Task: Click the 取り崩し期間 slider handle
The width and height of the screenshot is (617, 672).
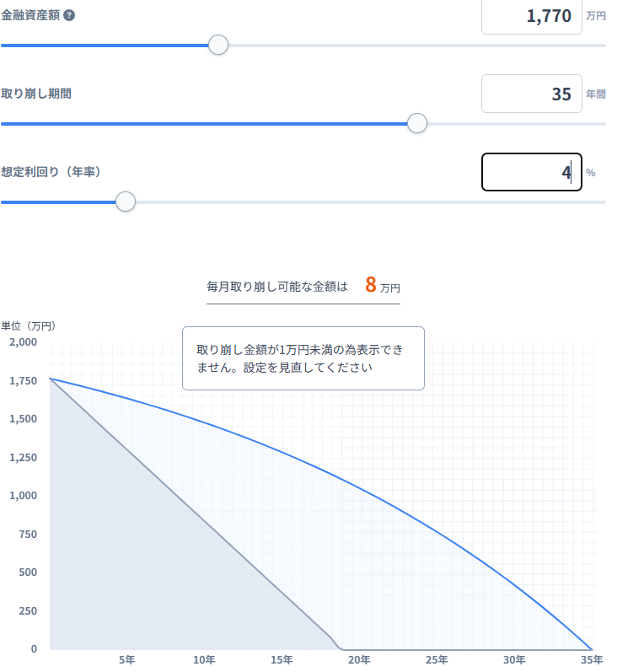Action: tap(417, 123)
